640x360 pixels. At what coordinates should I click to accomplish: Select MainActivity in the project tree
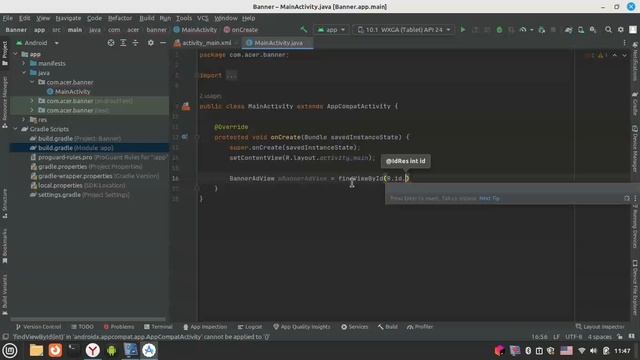tap(72, 91)
